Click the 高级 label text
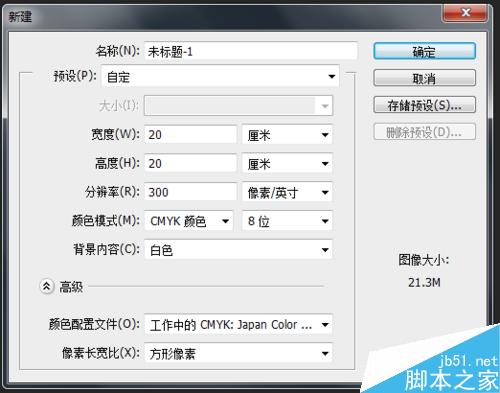The height and width of the screenshot is (393, 500). [x=71, y=287]
